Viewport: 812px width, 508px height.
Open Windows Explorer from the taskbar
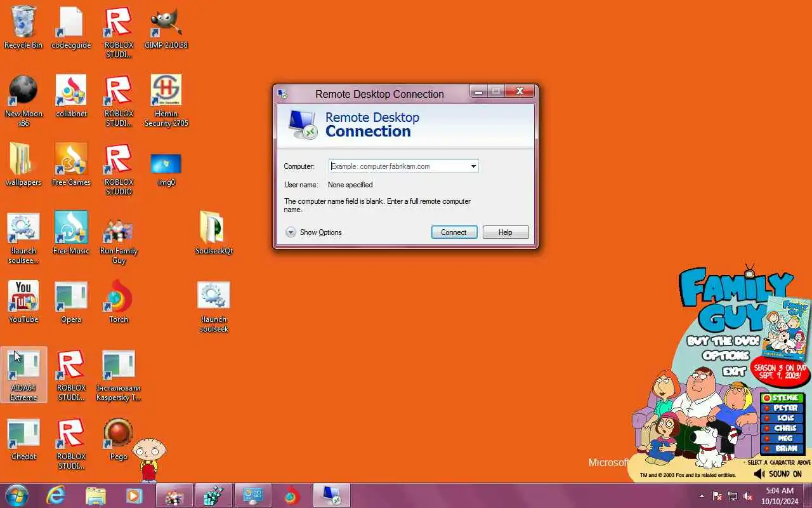(95, 496)
